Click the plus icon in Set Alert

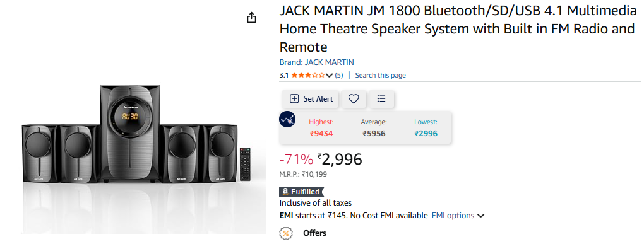point(294,99)
